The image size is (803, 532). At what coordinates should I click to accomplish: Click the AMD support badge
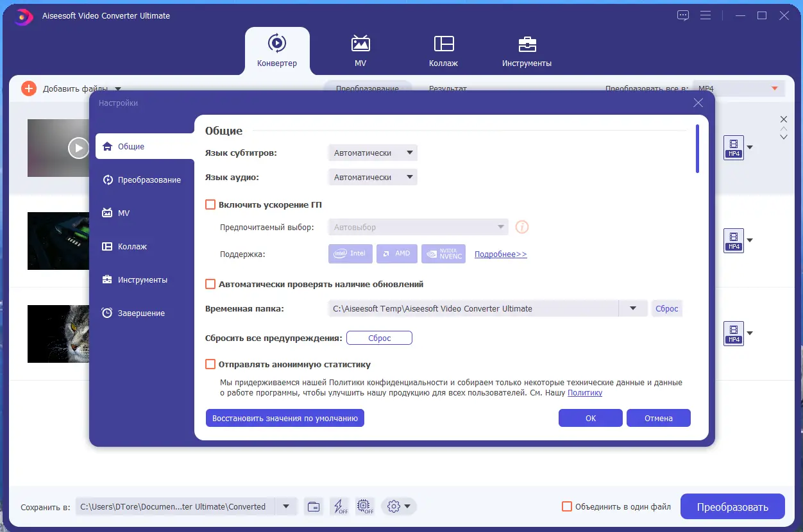tap(396, 254)
